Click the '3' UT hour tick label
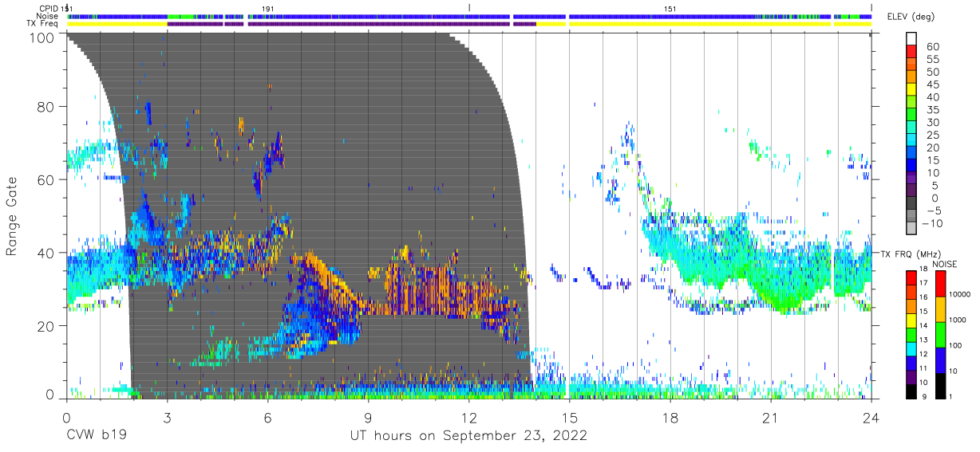This screenshot has width=980, height=452. tap(168, 418)
